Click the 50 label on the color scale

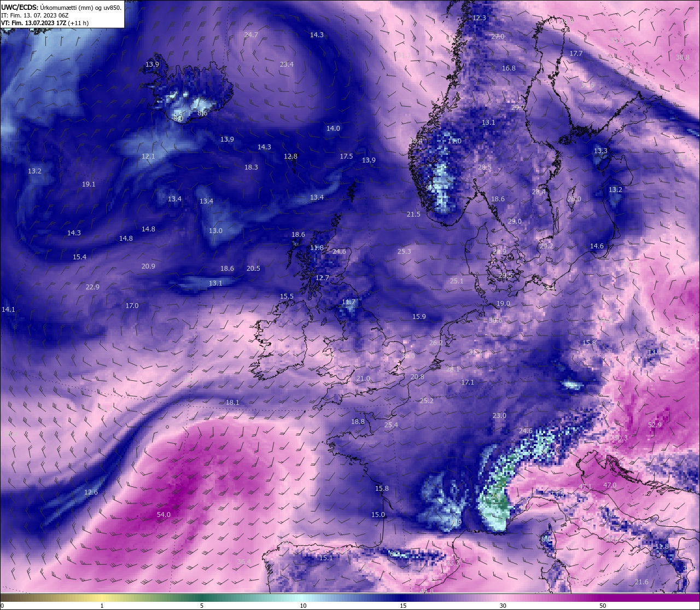click(602, 606)
